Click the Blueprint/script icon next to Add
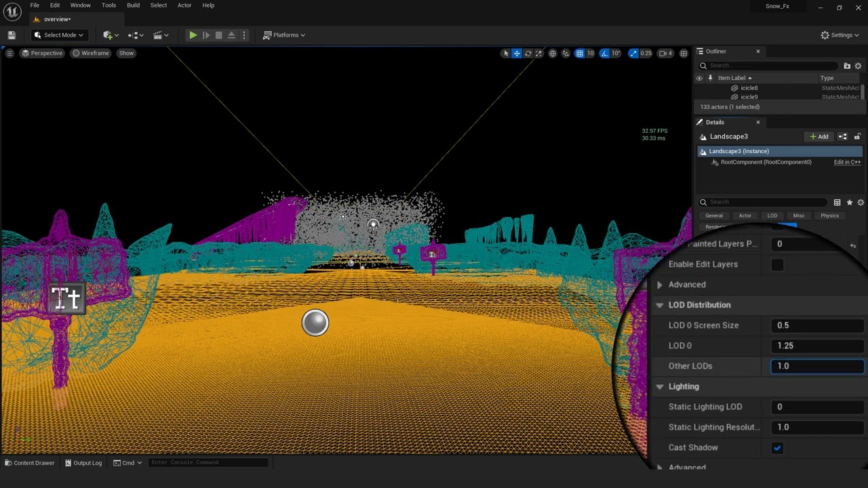 click(843, 137)
